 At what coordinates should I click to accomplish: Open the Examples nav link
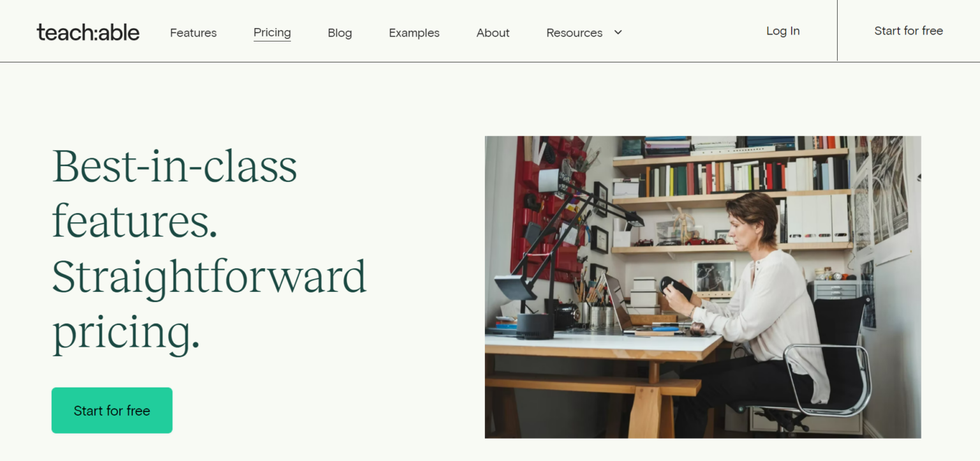tap(414, 33)
